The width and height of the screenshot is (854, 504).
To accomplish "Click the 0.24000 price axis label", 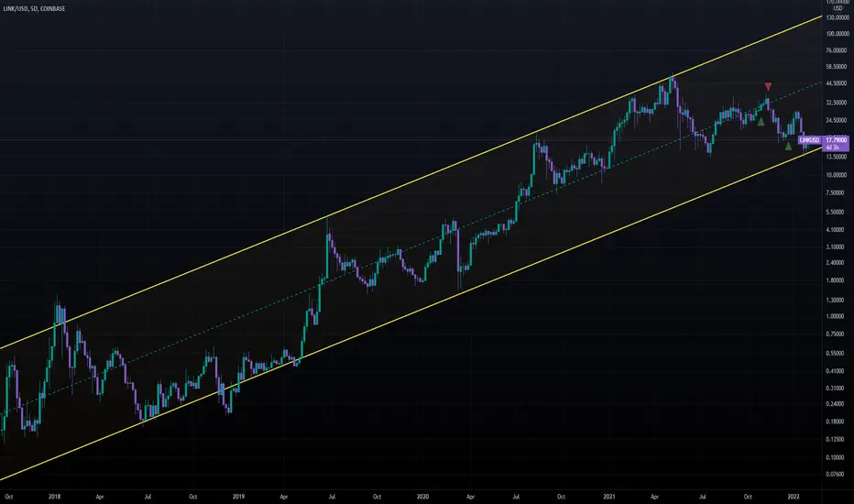I will pyautogui.click(x=836, y=404).
